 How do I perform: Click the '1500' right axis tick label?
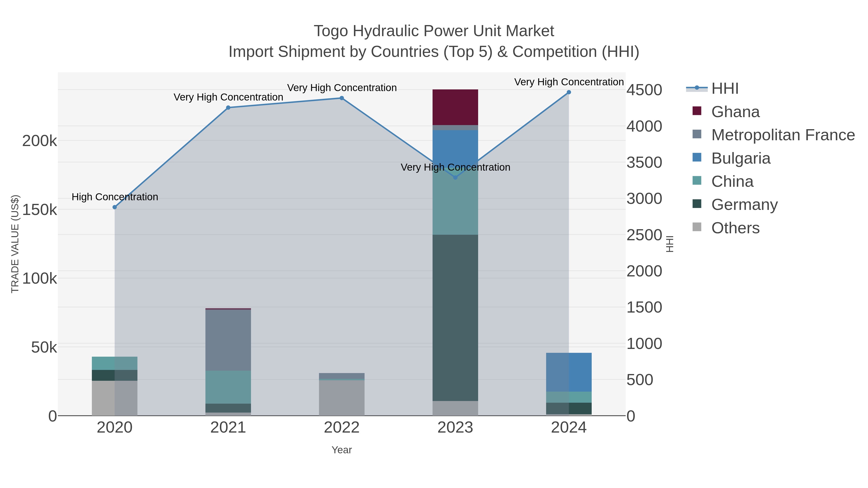644,307
